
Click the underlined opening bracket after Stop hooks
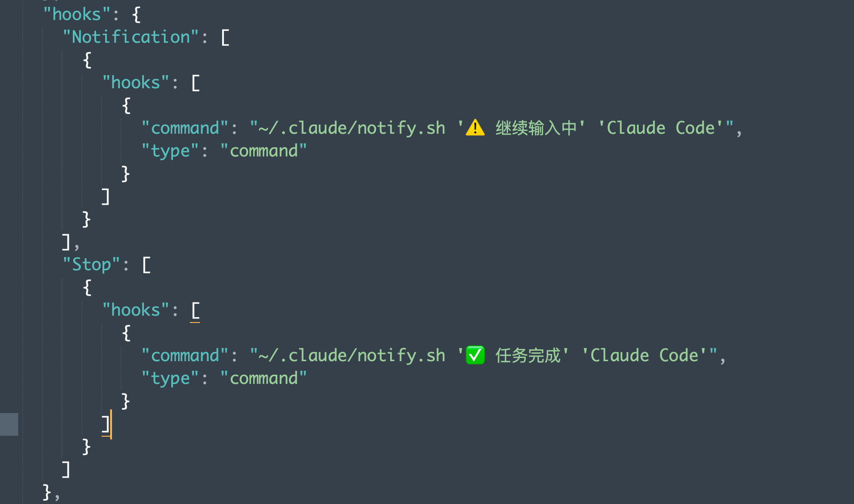click(195, 311)
